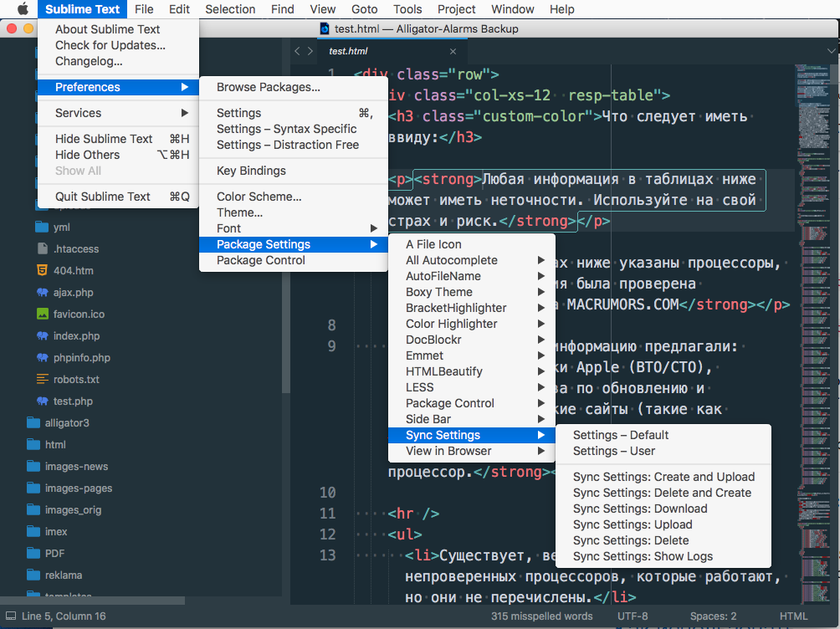Image resolution: width=840 pixels, height=629 pixels.
Task: Expand Emmet package settings
Action: (x=471, y=355)
